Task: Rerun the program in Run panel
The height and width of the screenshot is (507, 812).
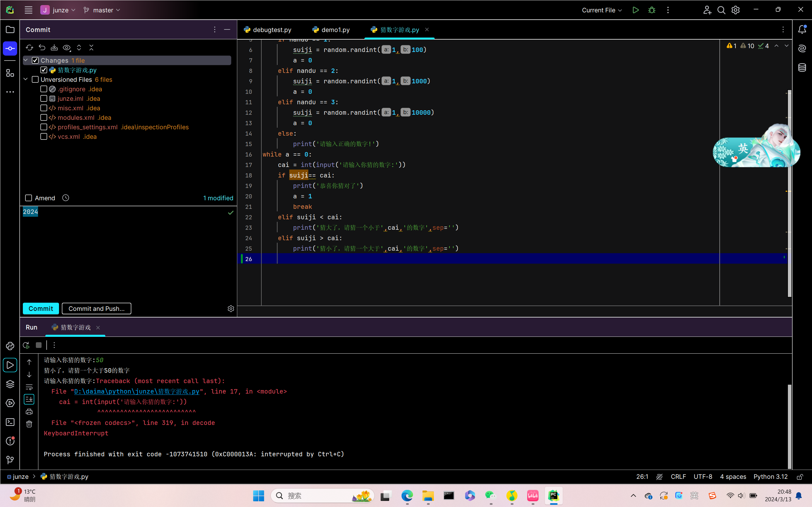Action: tap(26, 345)
